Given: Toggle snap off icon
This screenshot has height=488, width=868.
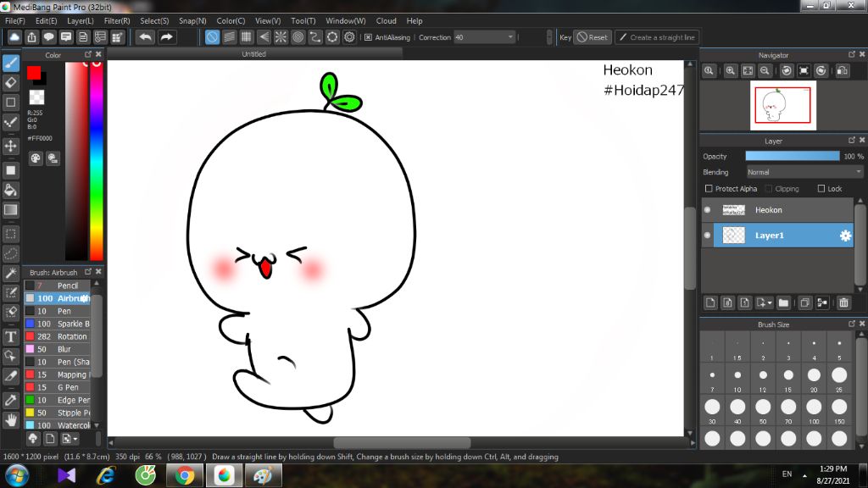Looking at the screenshot, I should pos(212,37).
